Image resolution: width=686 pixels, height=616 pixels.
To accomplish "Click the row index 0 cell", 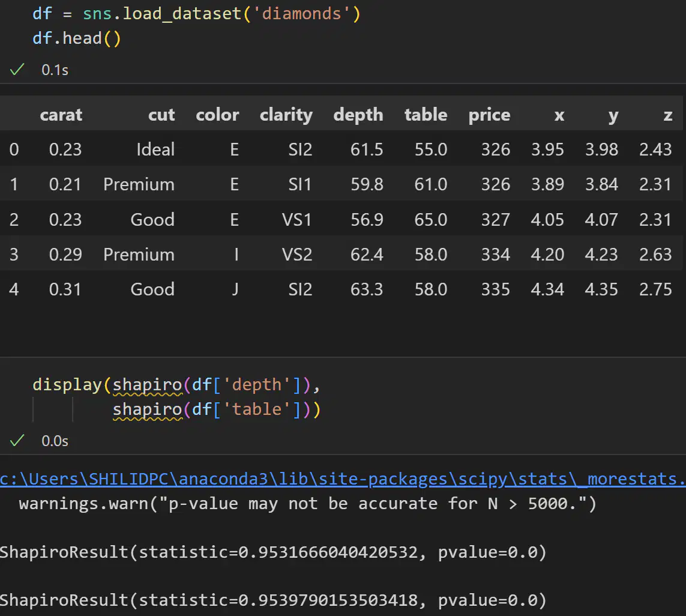I will [14, 149].
